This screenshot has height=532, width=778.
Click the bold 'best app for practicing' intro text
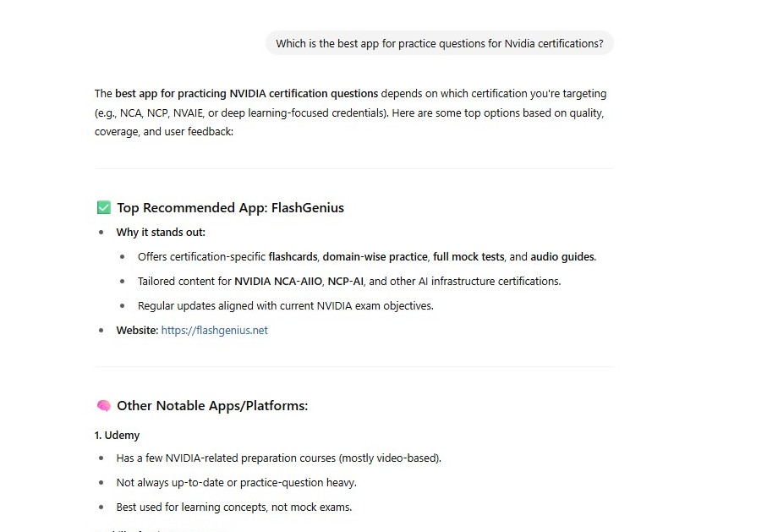[x=247, y=94]
